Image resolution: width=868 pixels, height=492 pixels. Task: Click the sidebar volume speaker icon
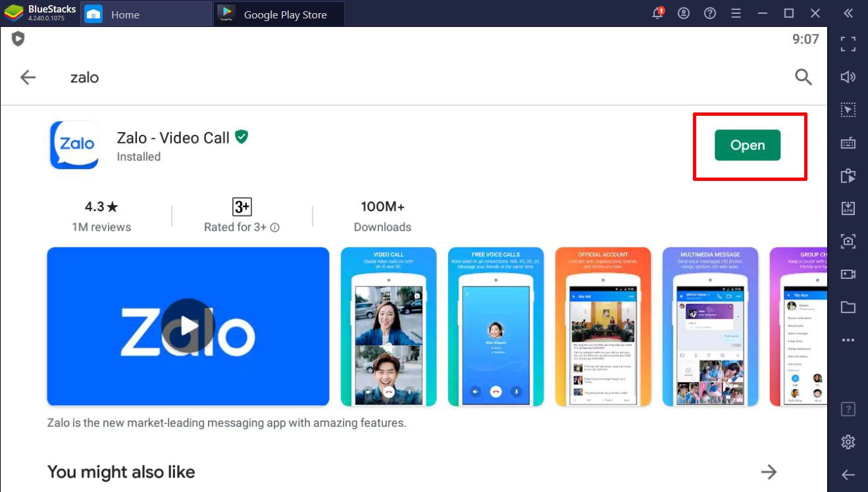(x=848, y=77)
